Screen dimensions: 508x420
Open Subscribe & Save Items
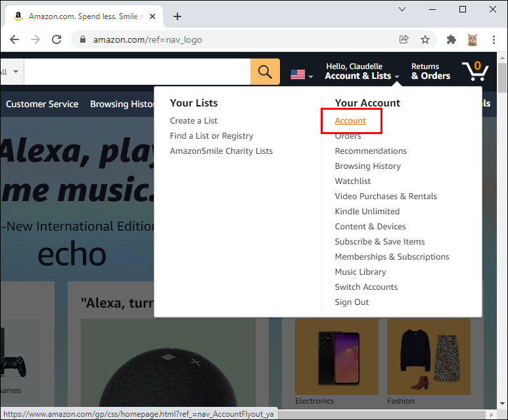click(380, 242)
